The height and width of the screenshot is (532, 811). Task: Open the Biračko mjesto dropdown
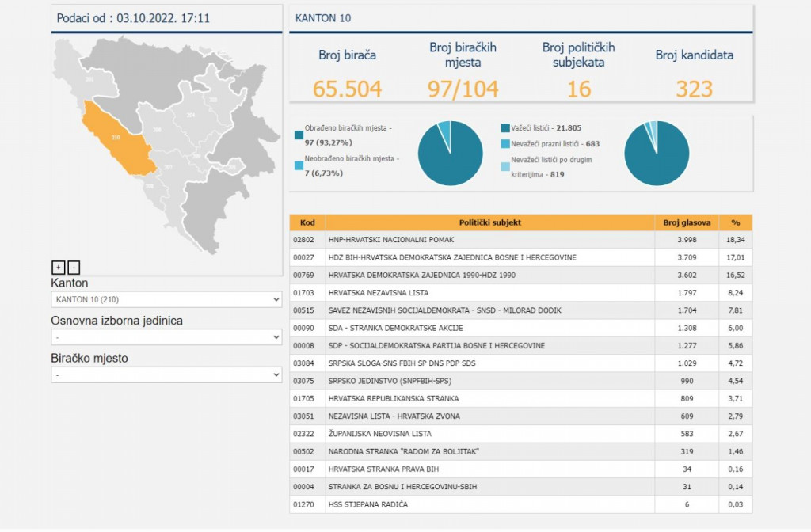point(166,374)
